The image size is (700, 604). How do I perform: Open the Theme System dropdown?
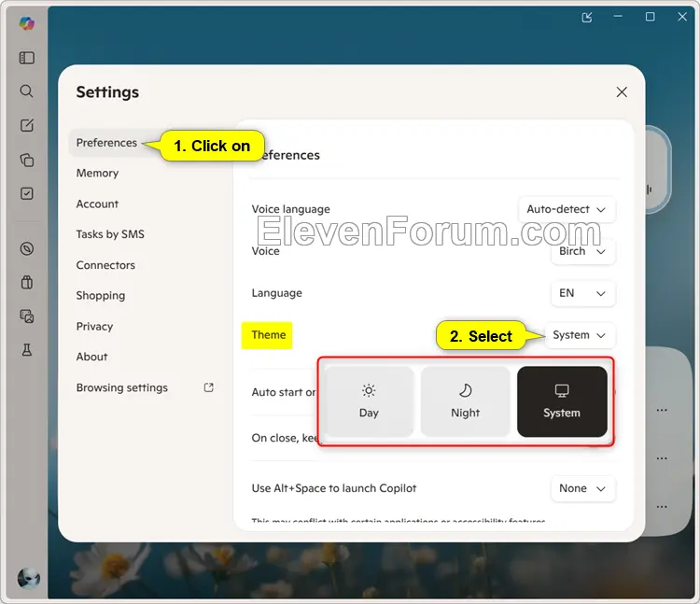click(580, 335)
